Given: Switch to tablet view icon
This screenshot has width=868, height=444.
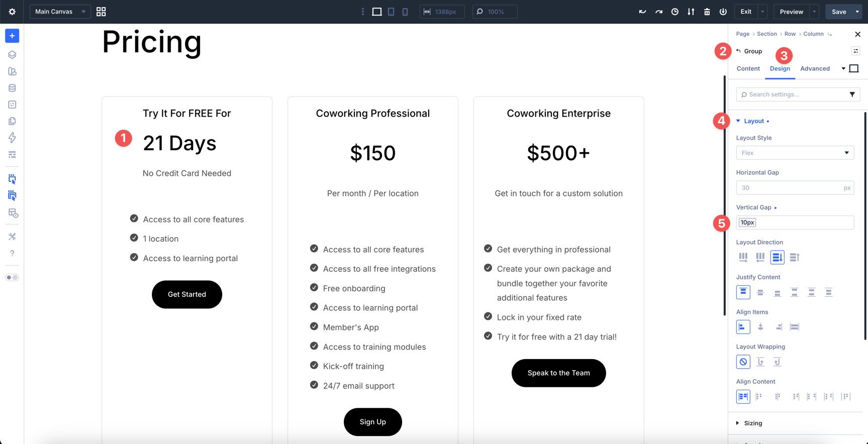Looking at the screenshot, I should [x=391, y=12].
